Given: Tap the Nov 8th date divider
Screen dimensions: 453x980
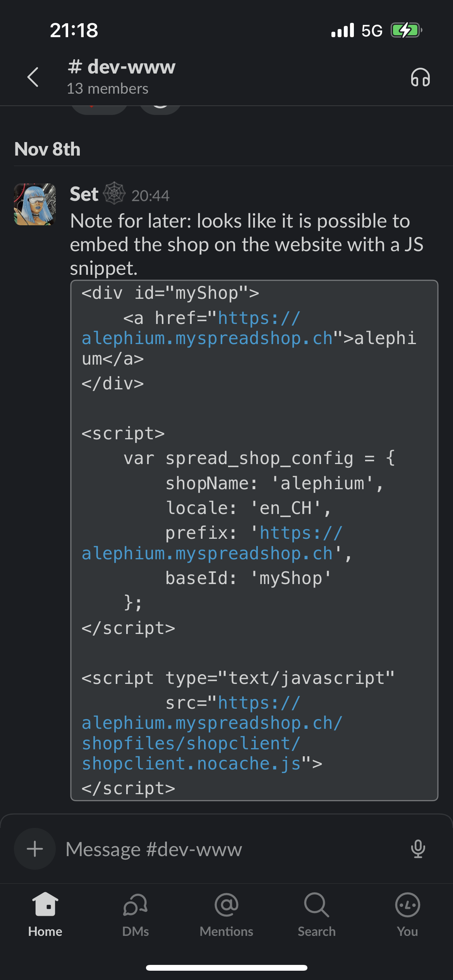Looking at the screenshot, I should pyautogui.click(x=46, y=149).
